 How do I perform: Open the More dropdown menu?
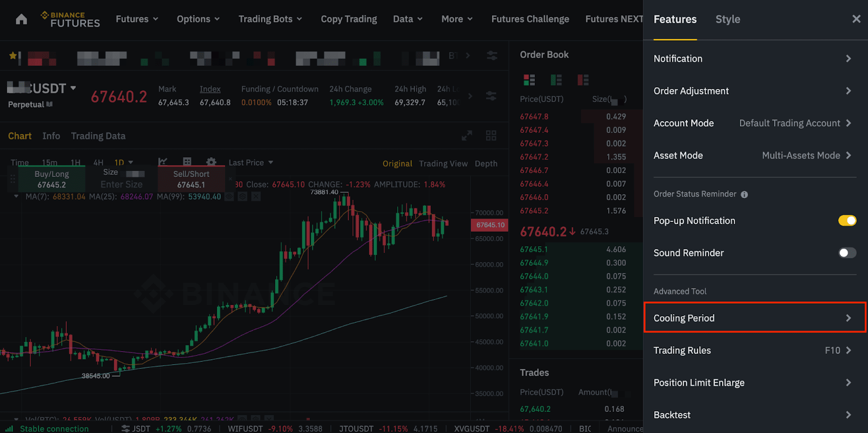(457, 19)
